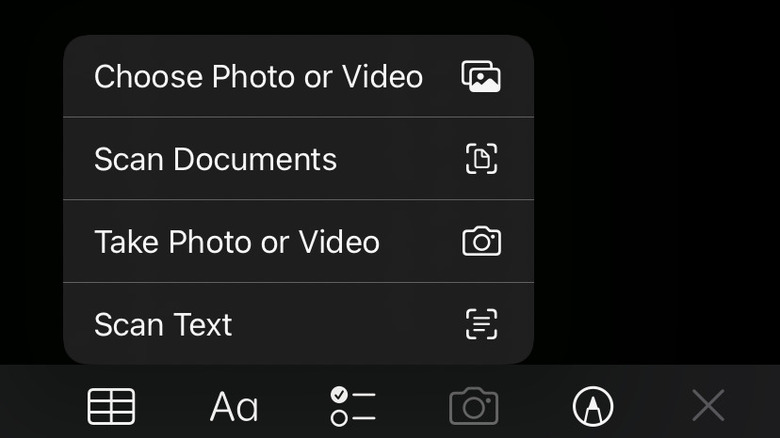
Task: Tap the blank space left of the popup menu
Action: pyautogui.click(x=31, y=199)
